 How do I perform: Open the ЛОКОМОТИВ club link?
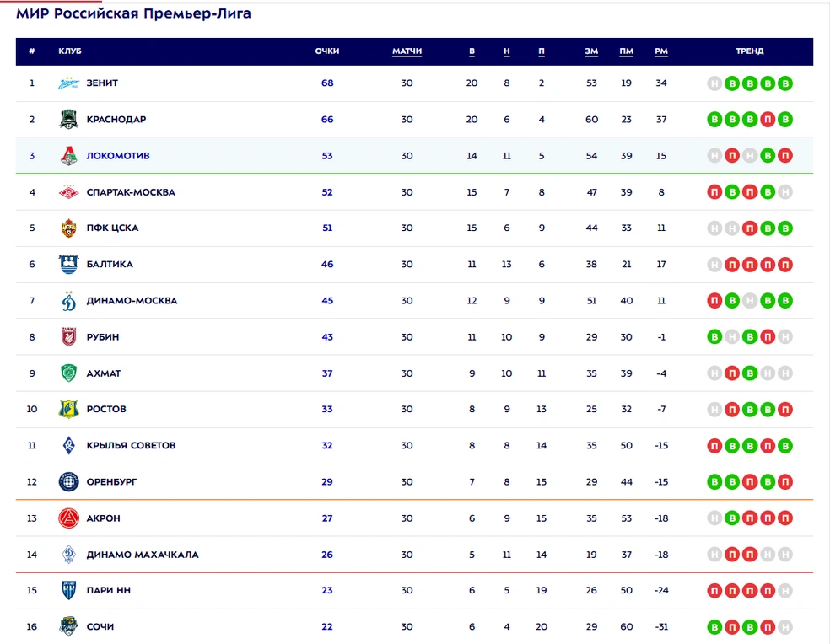pyautogui.click(x=118, y=156)
